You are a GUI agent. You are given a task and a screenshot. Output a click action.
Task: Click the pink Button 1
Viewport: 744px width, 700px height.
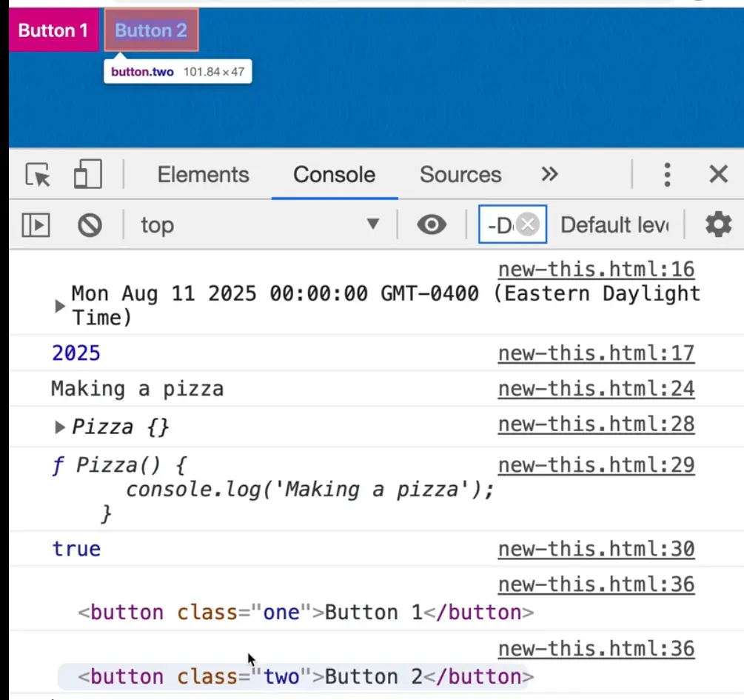tap(53, 30)
